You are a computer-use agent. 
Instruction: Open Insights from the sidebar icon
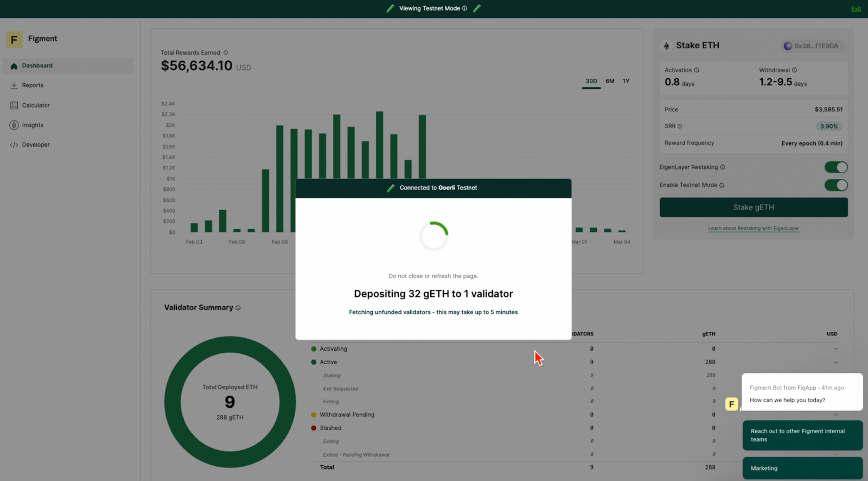click(14, 125)
